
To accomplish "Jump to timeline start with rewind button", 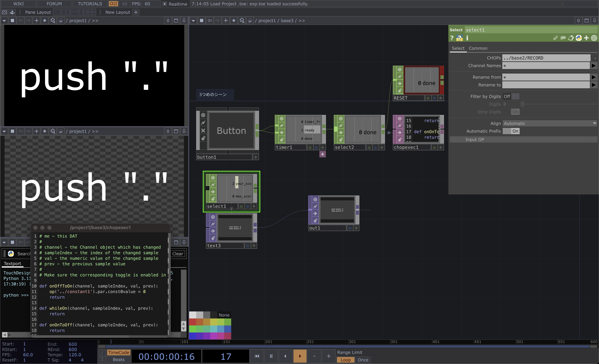I will coord(257,356).
